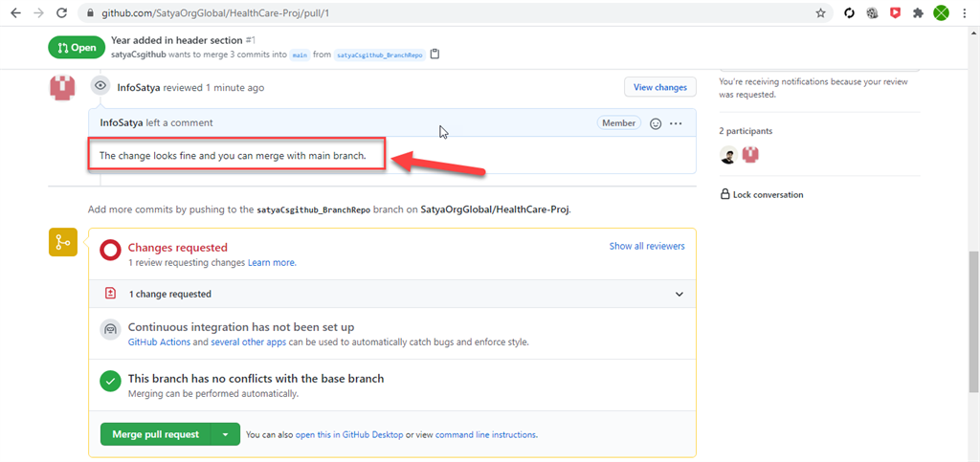Viewport: 980px width, 462px height.
Task: Click the lock icon beside Lock conversation
Action: [724, 195]
